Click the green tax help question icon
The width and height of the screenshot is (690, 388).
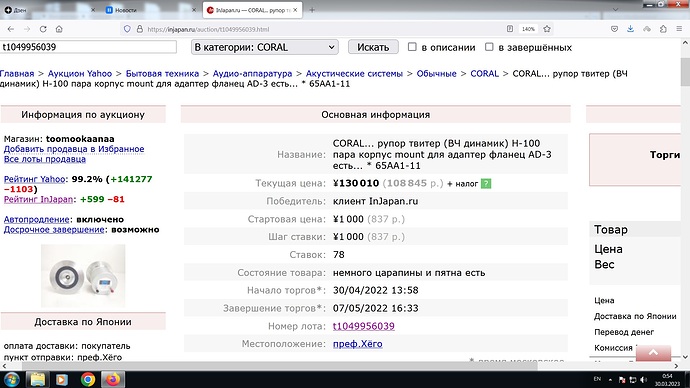pyautogui.click(x=486, y=183)
